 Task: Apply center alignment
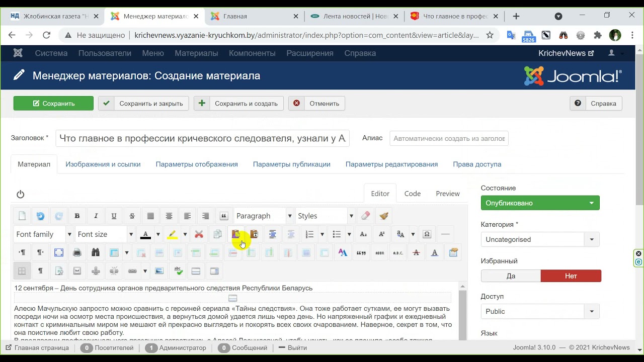[169, 216]
